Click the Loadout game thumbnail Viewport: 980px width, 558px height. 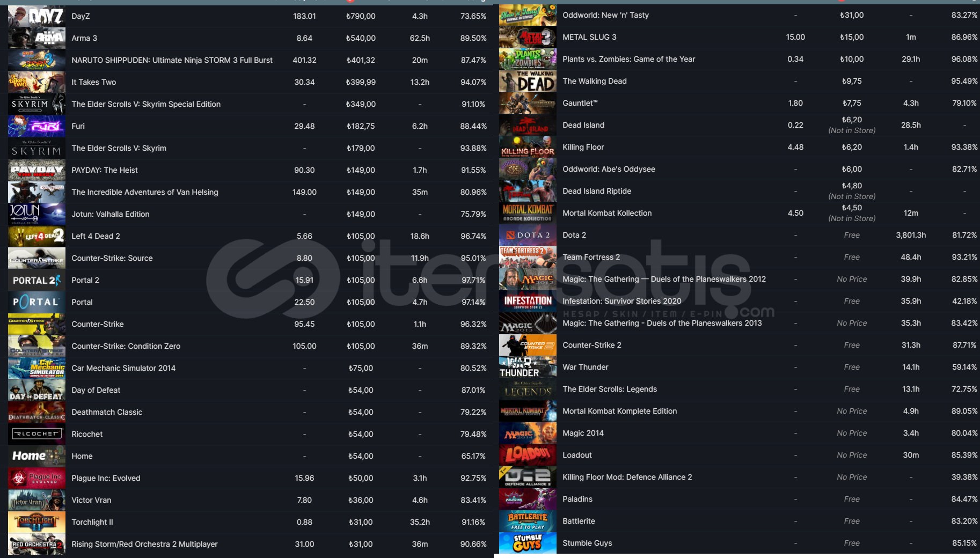(x=528, y=455)
